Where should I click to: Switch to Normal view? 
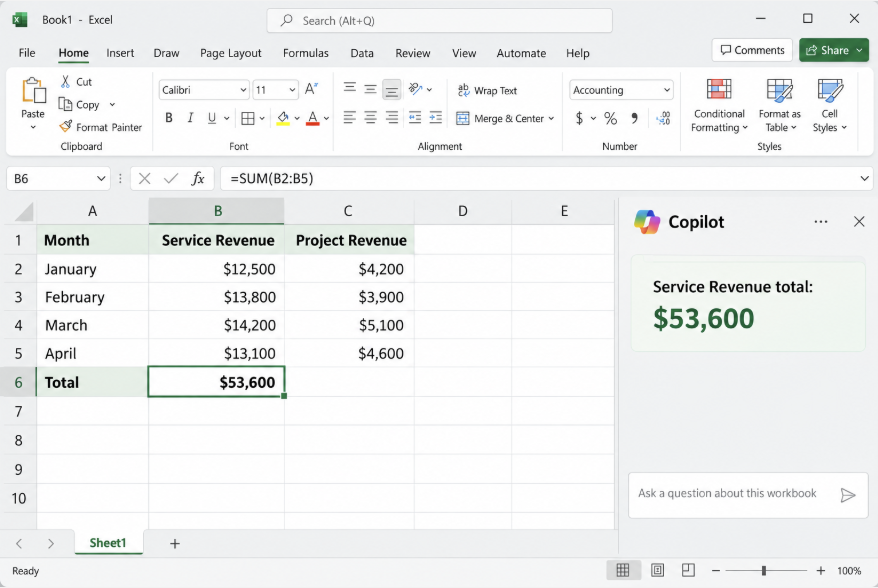click(x=623, y=571)
